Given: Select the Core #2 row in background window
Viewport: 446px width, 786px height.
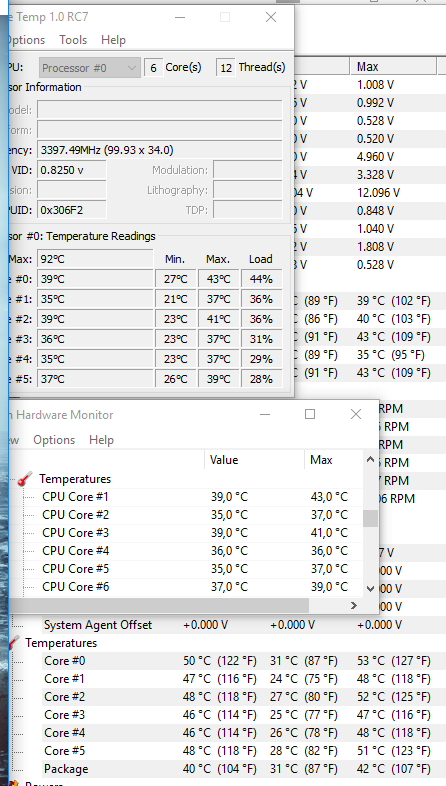Looking at the screenshot, I should point(244,697).
